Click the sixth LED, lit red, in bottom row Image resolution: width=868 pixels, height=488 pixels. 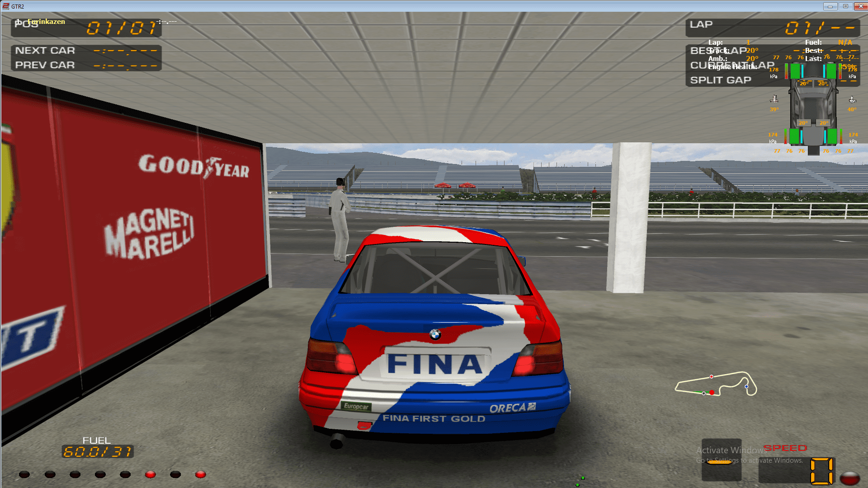click(x=150, y=474)
